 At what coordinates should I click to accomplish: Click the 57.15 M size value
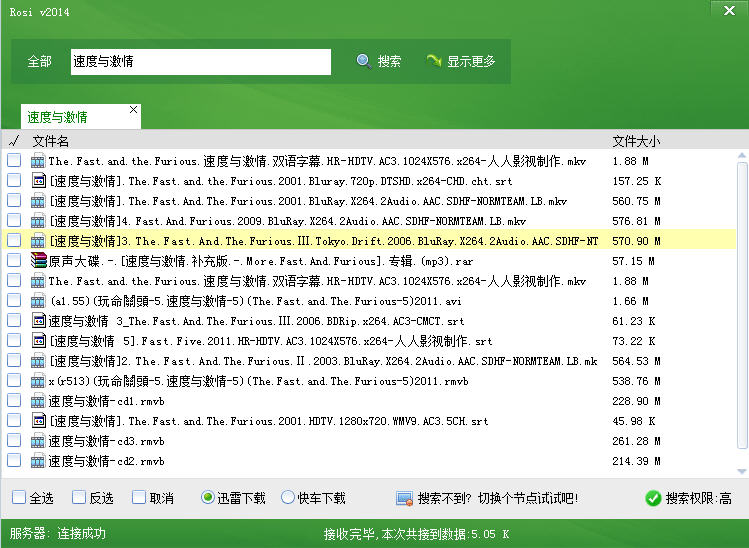[633, 261]
